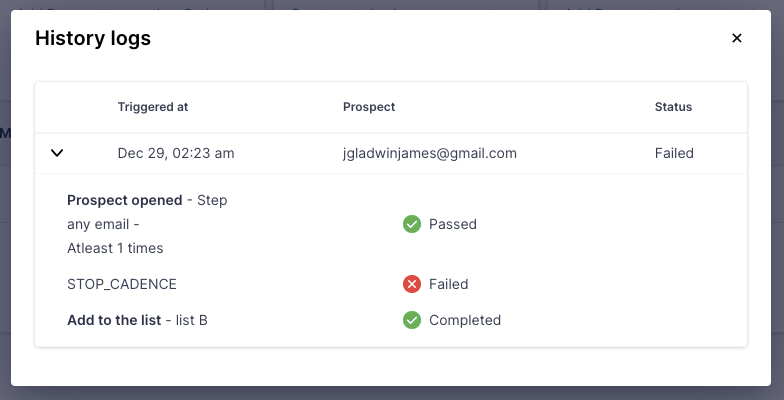Click the Completed result text

coord(465,320)
